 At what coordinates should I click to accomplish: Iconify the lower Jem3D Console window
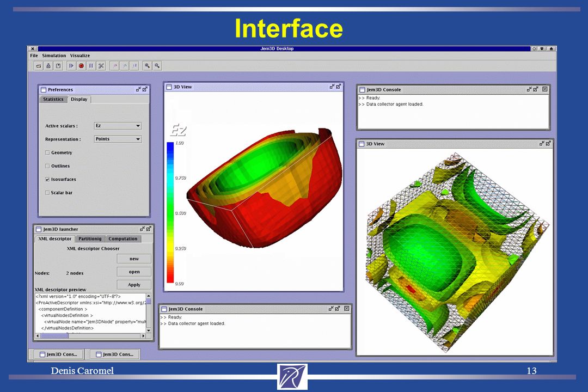(x=331, y=309)
